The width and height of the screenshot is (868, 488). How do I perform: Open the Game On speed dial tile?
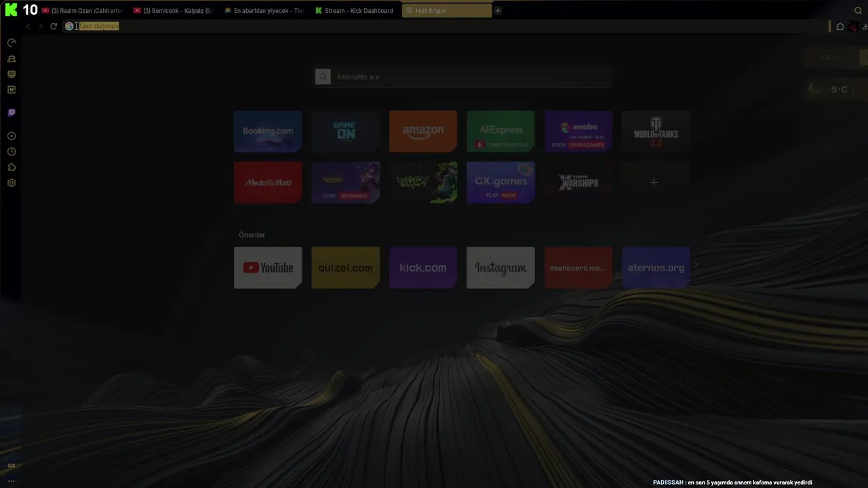tap(345, 131)
